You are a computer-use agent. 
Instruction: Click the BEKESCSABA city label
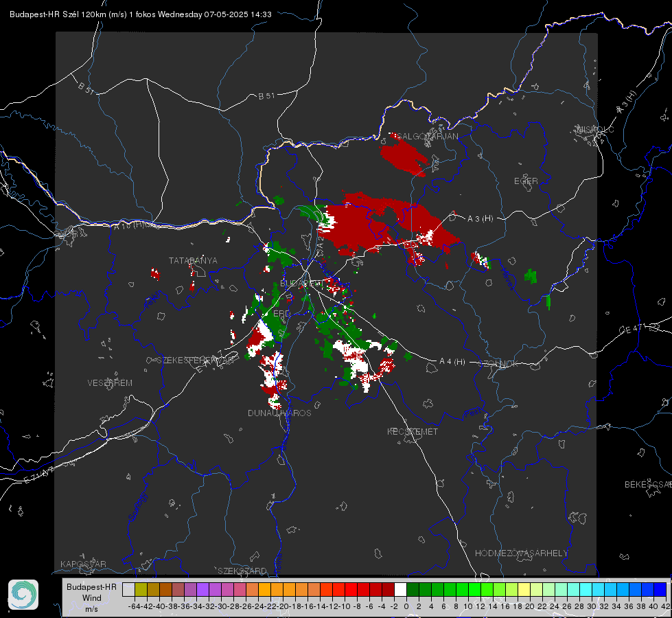coord(648,485)
